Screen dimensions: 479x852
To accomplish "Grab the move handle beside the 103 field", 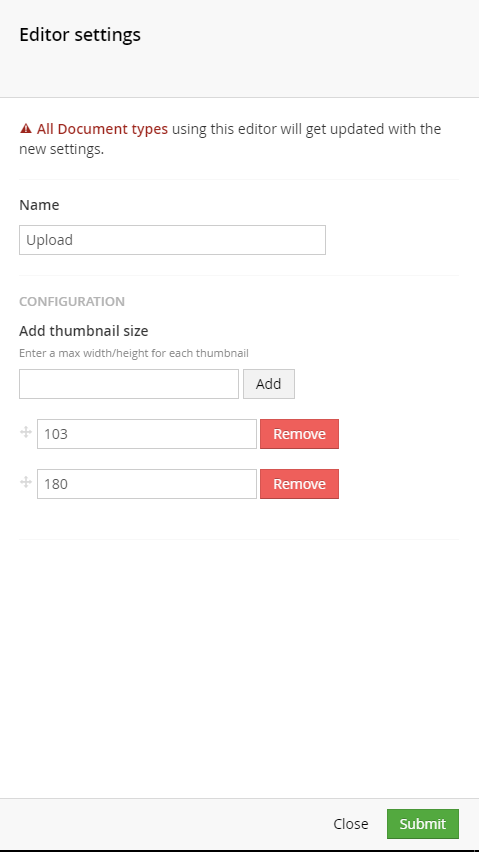I will pyautogui.click(x=26, y=433).
